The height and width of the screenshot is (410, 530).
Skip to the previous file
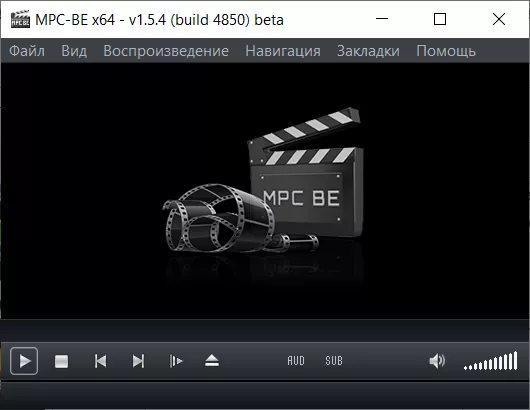(x=100, y=361)
